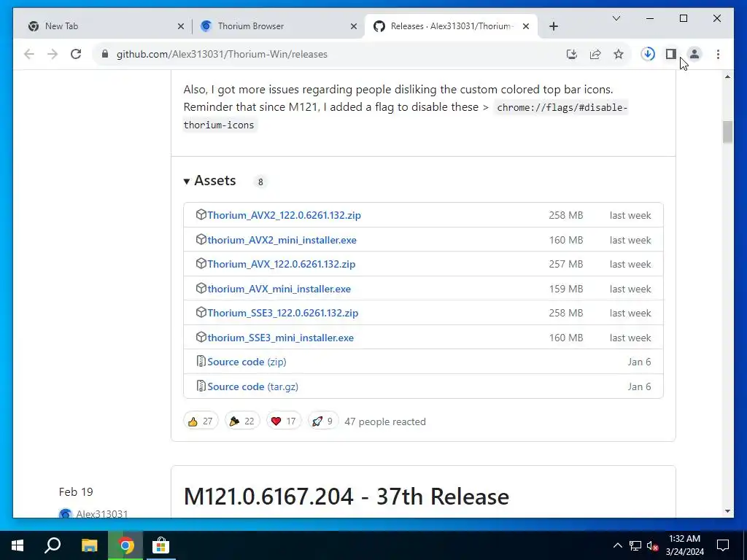Go back to the previous page

click(x=29, y=54)
